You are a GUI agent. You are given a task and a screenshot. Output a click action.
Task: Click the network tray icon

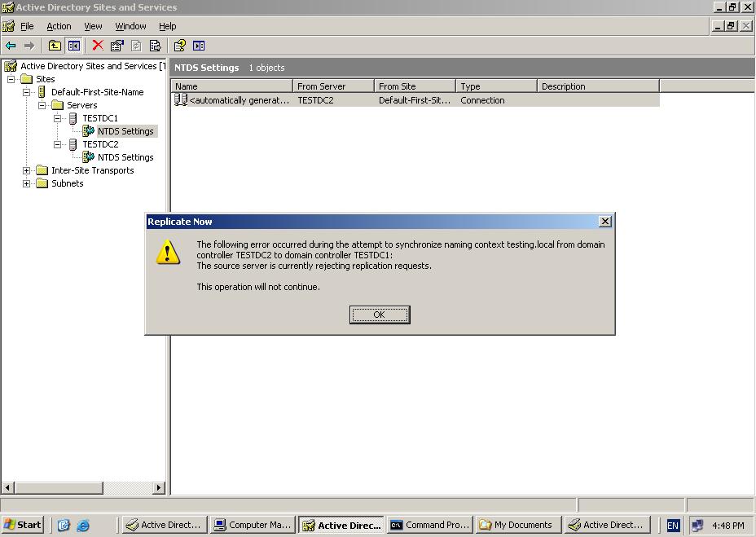pos(697,525)
